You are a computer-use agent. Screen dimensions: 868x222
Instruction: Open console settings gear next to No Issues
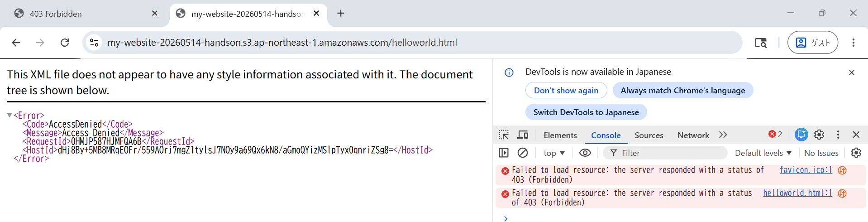click(856, 153)
